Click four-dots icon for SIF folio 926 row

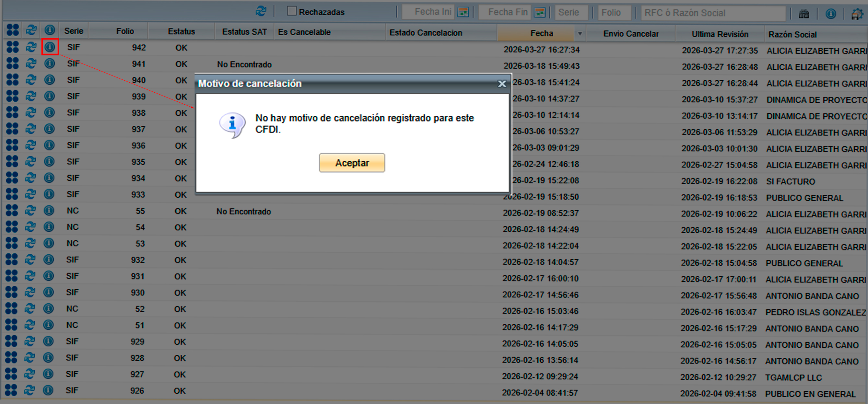pyautogui.click(x=11, y=390)
